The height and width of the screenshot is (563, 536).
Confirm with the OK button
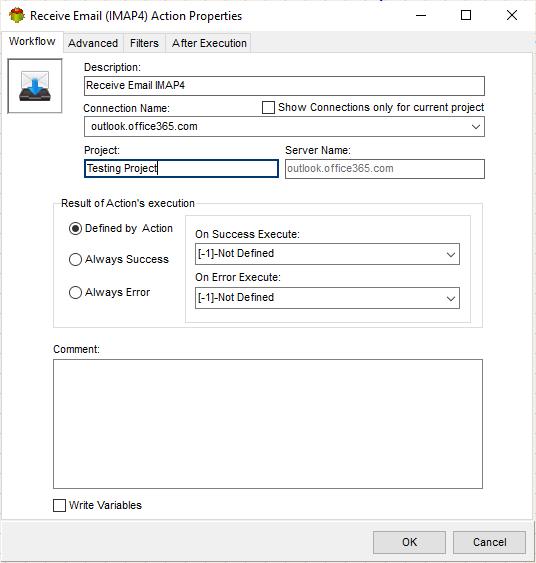(409, 542)
